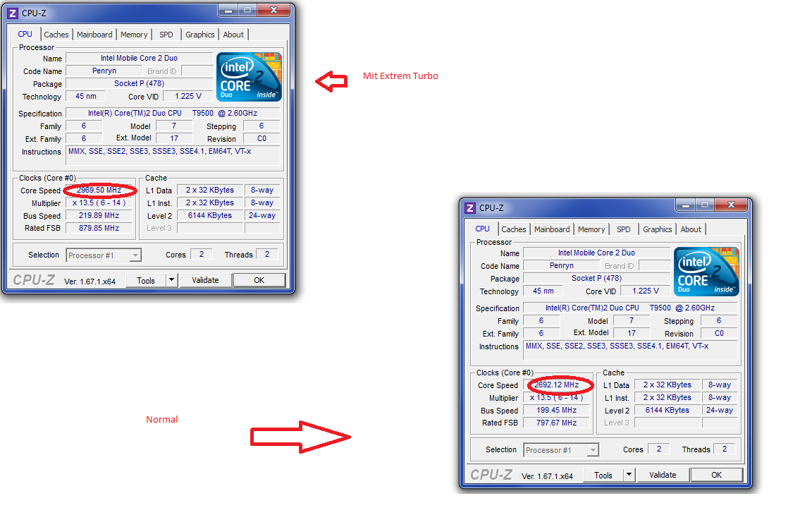The width and height of the screenshot is (812, 508).
Task: Click Ext. Model 17 value in right window
Action: 632,333
